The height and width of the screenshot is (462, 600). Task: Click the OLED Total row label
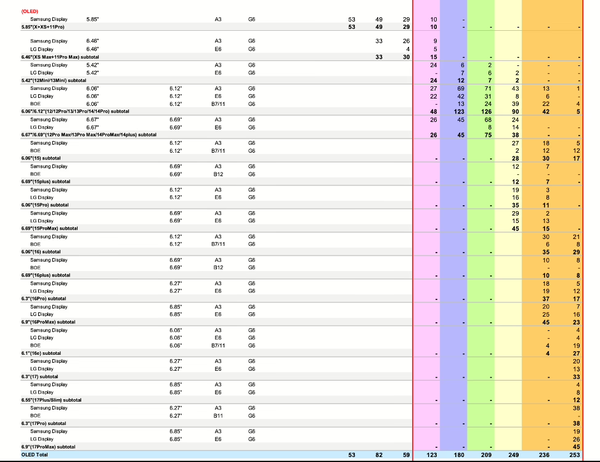pyautogui.click(x=35, y=455)
